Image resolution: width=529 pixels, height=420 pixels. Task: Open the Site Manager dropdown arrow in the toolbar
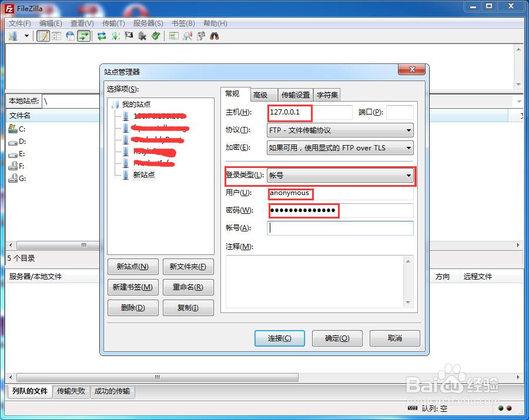(x=26, y=36)
